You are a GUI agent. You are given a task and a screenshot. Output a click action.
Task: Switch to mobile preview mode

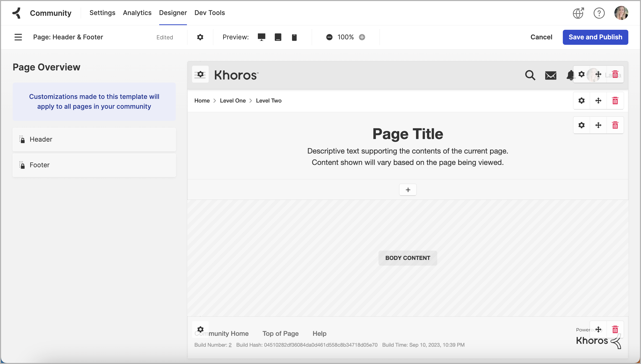294,37
